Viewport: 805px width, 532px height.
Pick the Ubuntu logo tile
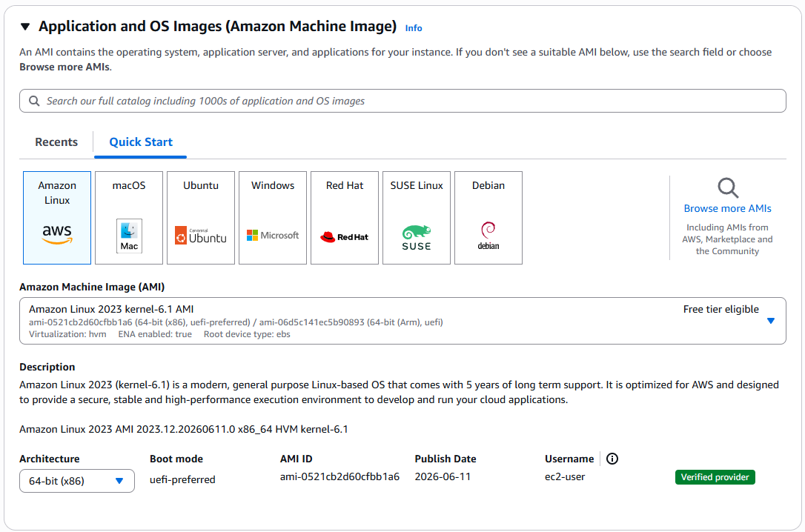[201, 218]
